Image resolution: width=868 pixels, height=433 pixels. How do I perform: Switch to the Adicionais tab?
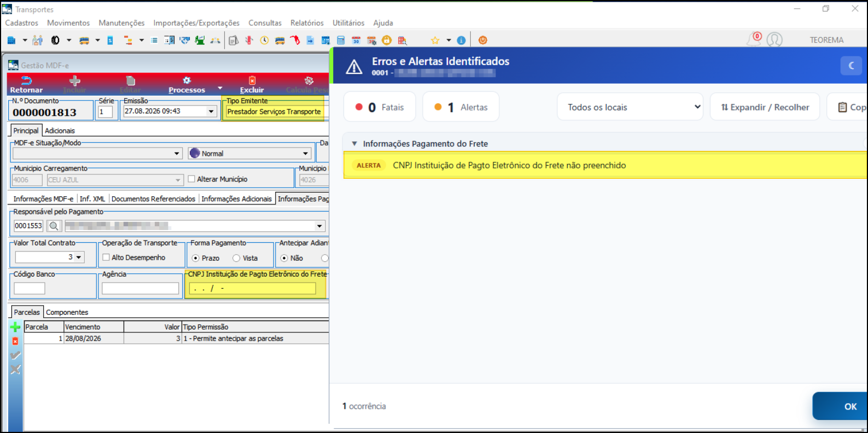(x=60, y=131)
